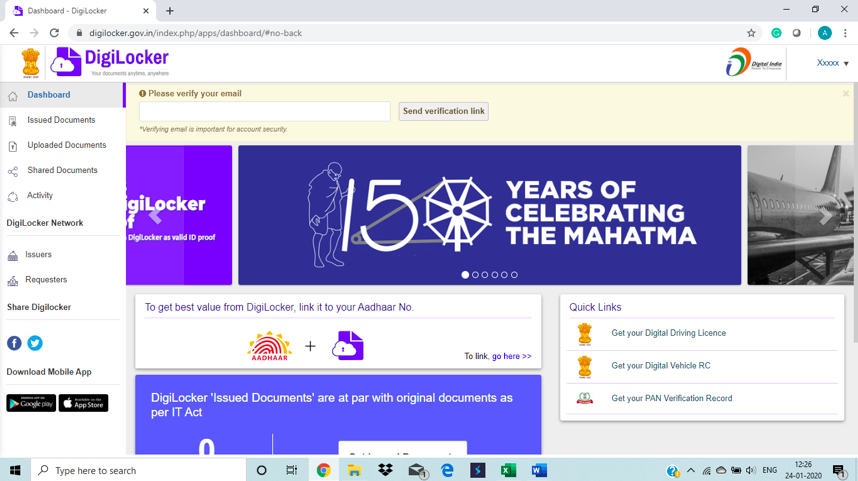Screen dimensions: 858x481
Task: Go to Uploaded Documents
Action: (67, 145)
